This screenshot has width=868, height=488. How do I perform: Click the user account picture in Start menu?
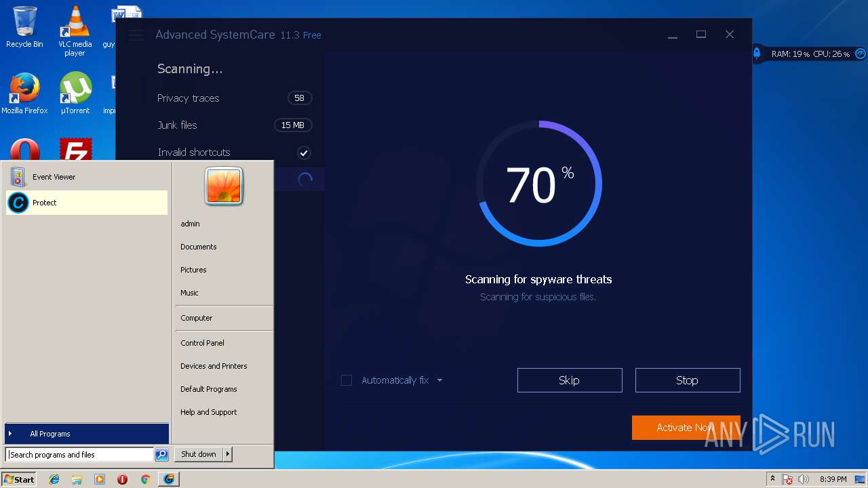[x=224, y=186]
